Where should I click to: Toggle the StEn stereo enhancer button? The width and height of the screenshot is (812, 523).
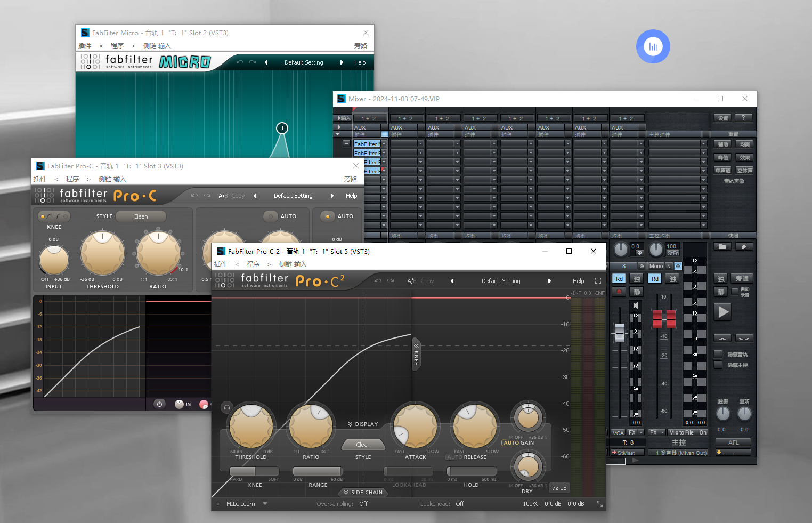(673, 253)
